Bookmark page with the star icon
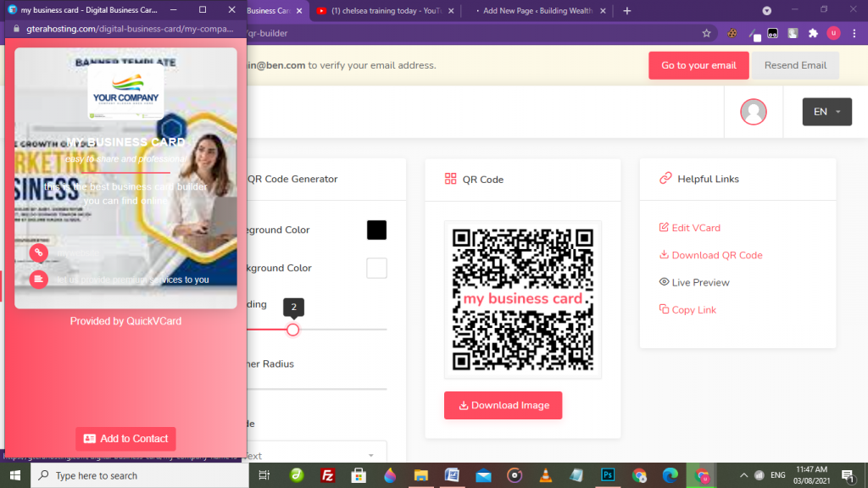Image resolution: width=868 pixels, height=488 pixels. (x=706, y=33)
